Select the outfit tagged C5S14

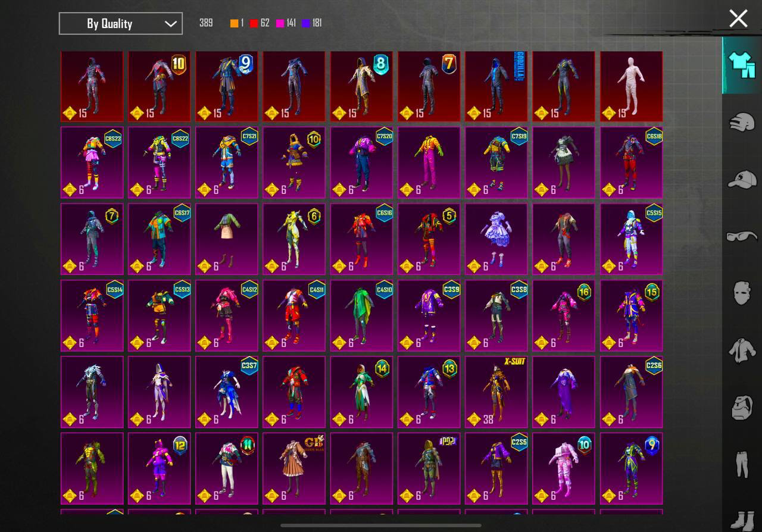point(92,315)
